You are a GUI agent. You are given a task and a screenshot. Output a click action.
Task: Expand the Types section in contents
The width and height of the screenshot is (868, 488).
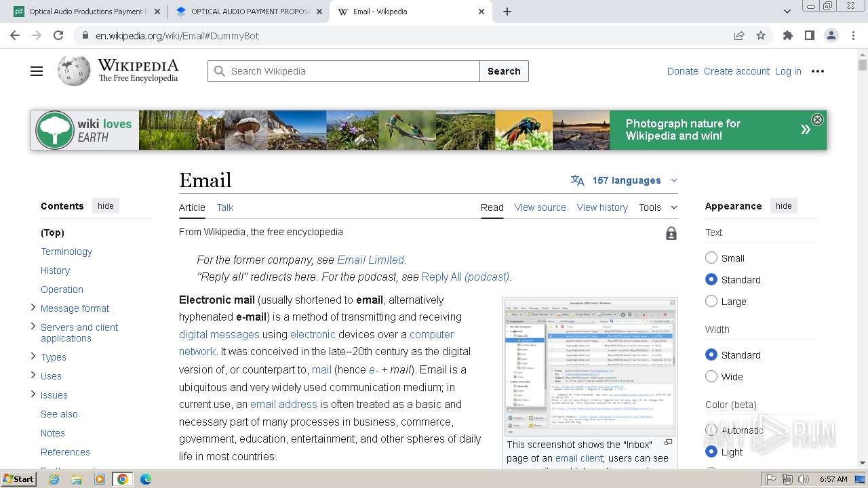click(33, 357)
